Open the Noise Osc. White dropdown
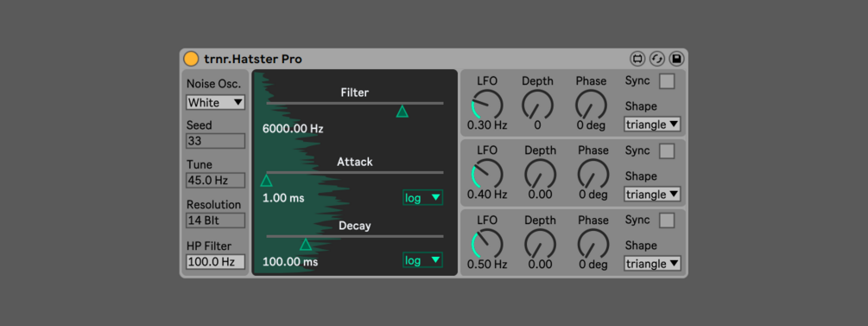Image resolution: width=868 pixels, height=326 pixels. [x=215, y=102]
